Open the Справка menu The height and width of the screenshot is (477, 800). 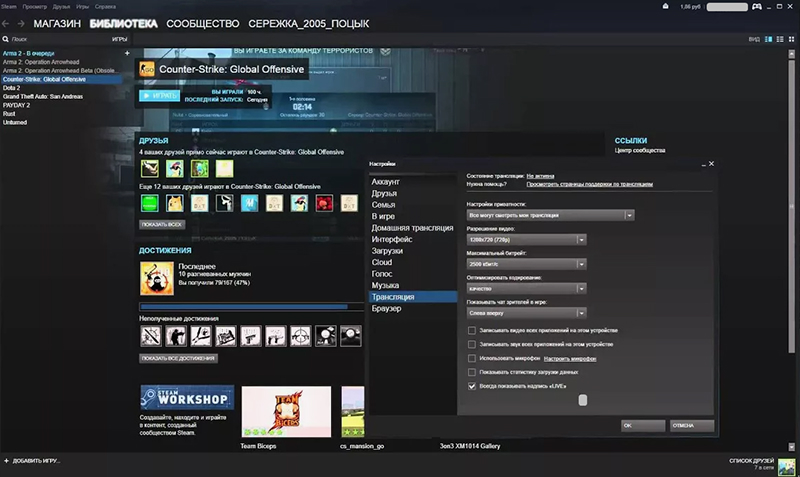click(x=105, y=7)
